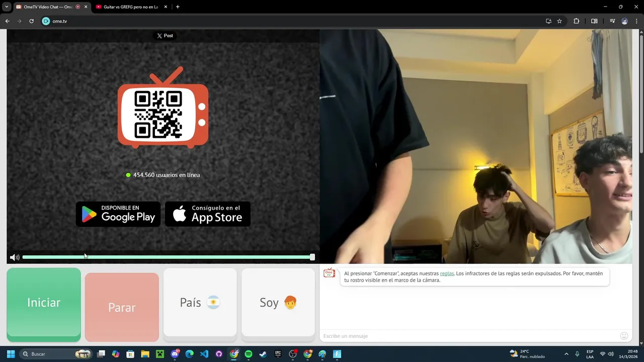Open the Chrome extensions menu
Screen dimensions: 644x362
[577, 21]
